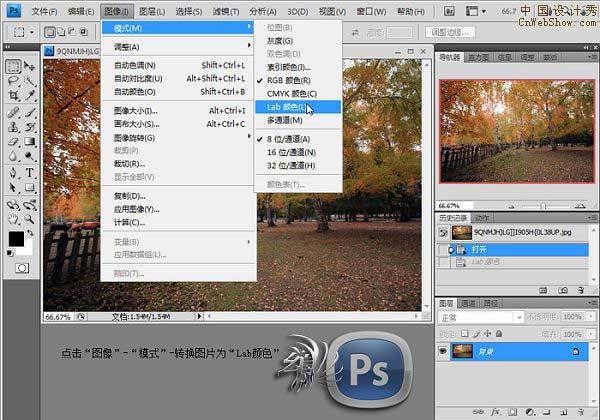Select Lab 颜色(L) from the mode submenu
Image resolution: width=600 pixels, height=420 pixels.
[290, 106]
